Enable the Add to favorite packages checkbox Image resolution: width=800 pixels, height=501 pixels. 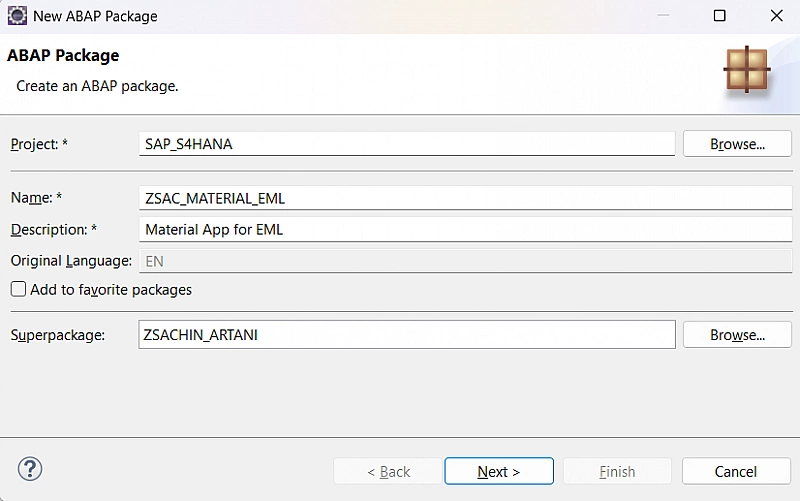[19, 290]
